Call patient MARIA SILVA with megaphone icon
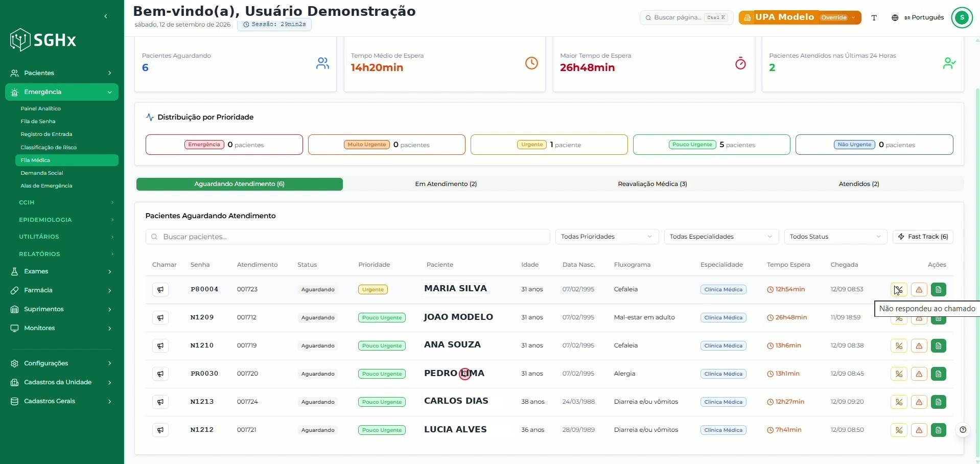Viewport: 980px width, 464px height. coord(160,290)
